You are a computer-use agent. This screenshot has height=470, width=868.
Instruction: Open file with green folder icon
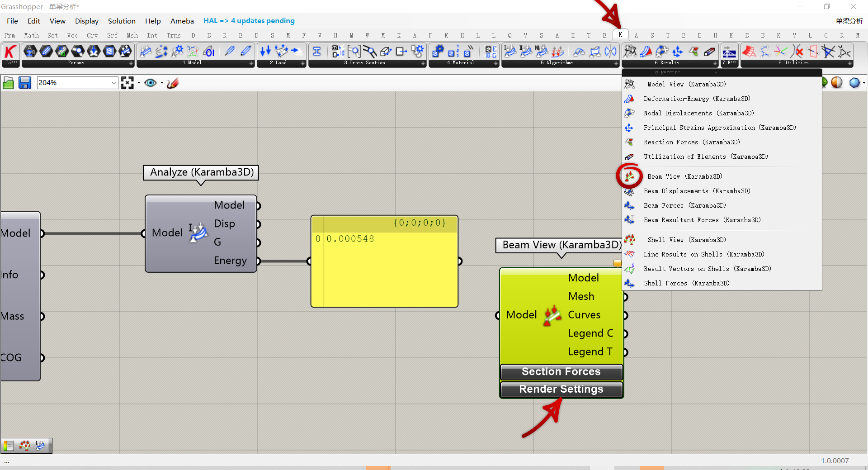(x=8, y=83)
